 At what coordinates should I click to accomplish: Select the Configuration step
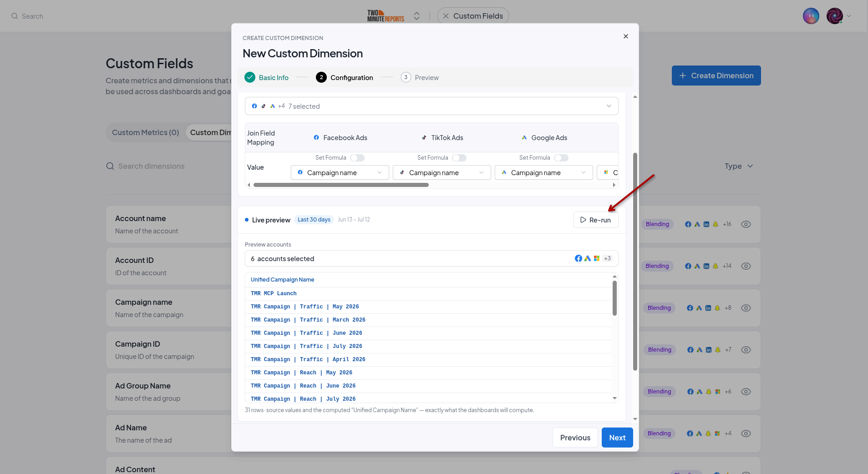(x=345, y=77)
